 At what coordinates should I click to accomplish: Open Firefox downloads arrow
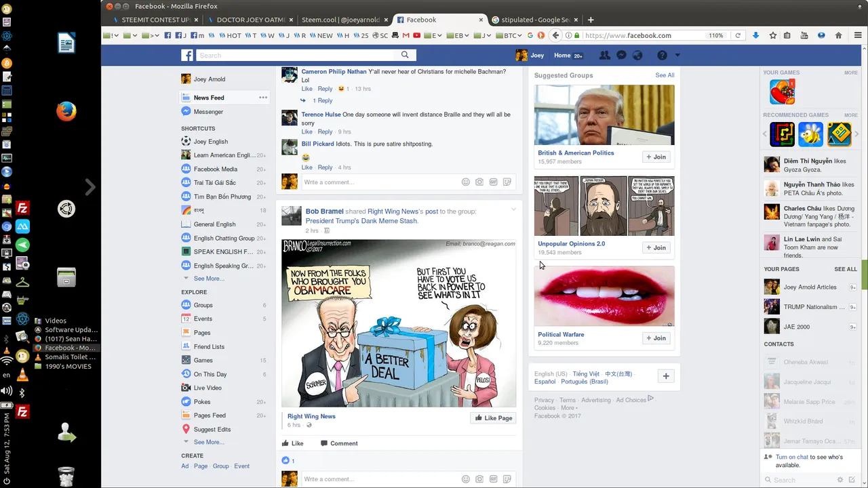[755, 35]
